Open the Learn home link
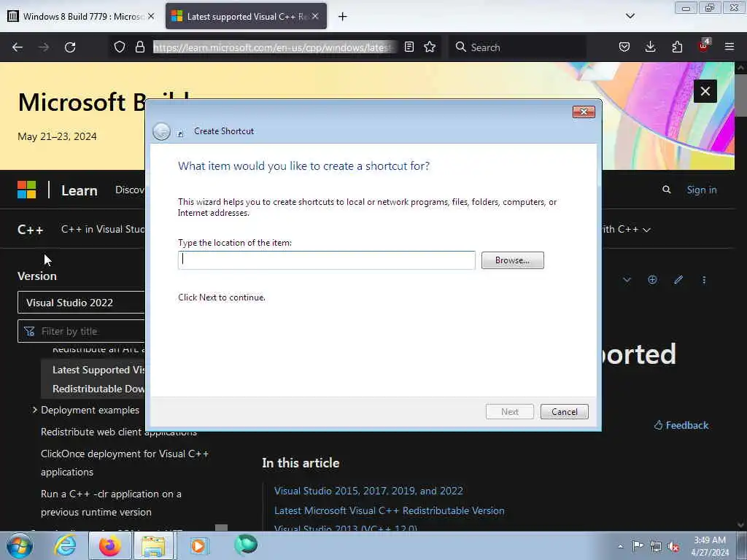 click(79, 190)
